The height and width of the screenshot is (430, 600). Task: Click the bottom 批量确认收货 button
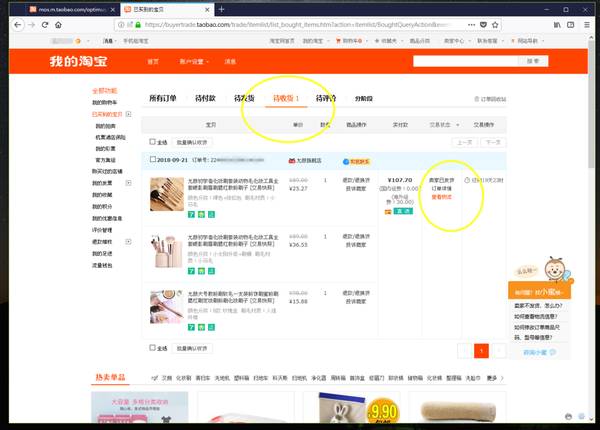pyautogui.click(x=192, y=349)
